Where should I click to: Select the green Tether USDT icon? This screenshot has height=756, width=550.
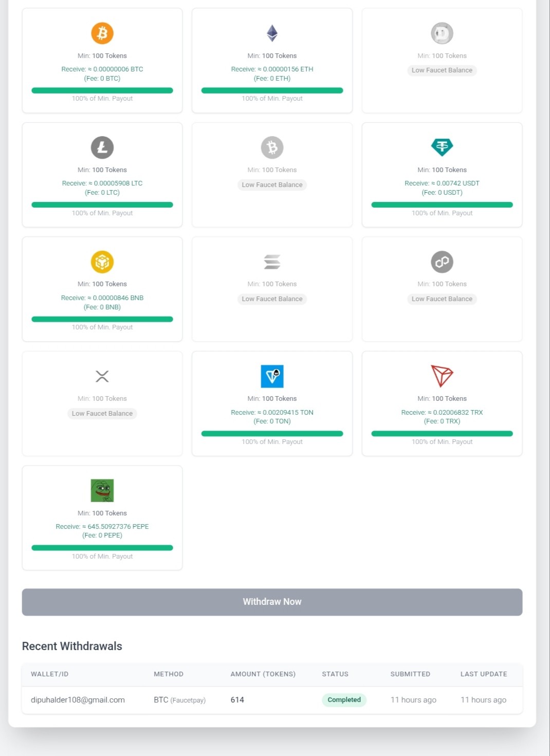pyautogui.click(x=442, y=147)
